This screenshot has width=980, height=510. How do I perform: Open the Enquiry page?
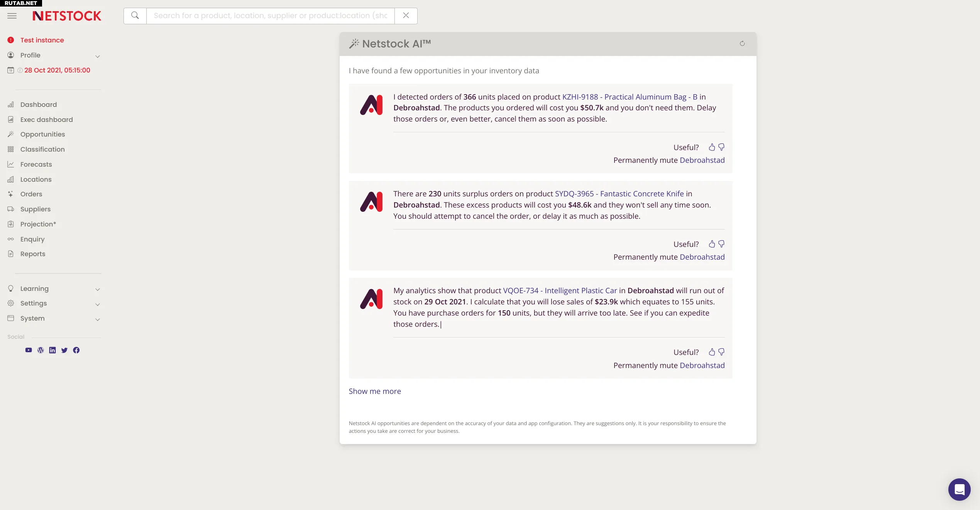tap(32, 239)
